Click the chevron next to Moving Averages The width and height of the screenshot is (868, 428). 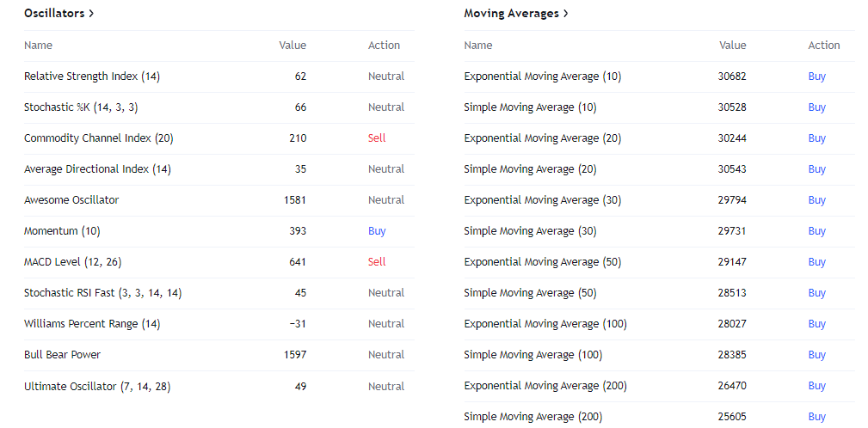[x=565, y=13]
